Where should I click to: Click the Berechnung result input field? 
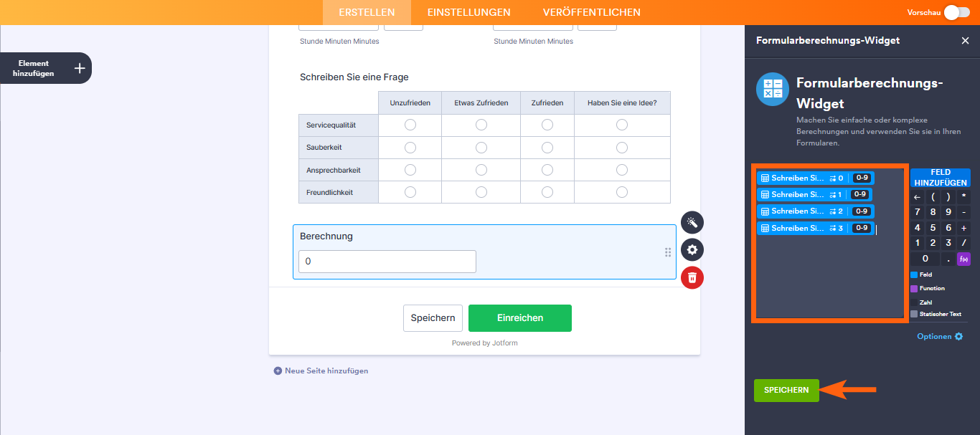click(x=387, y=262)
